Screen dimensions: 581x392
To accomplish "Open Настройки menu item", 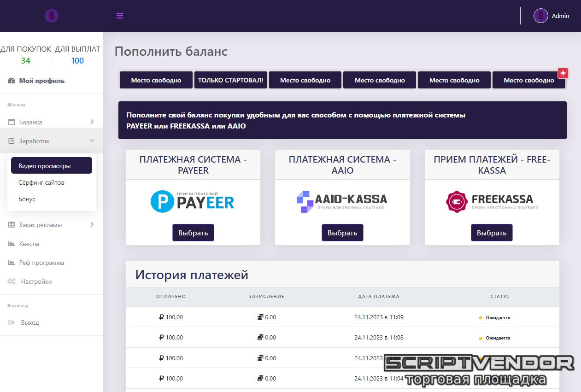I will pos(36,281).
